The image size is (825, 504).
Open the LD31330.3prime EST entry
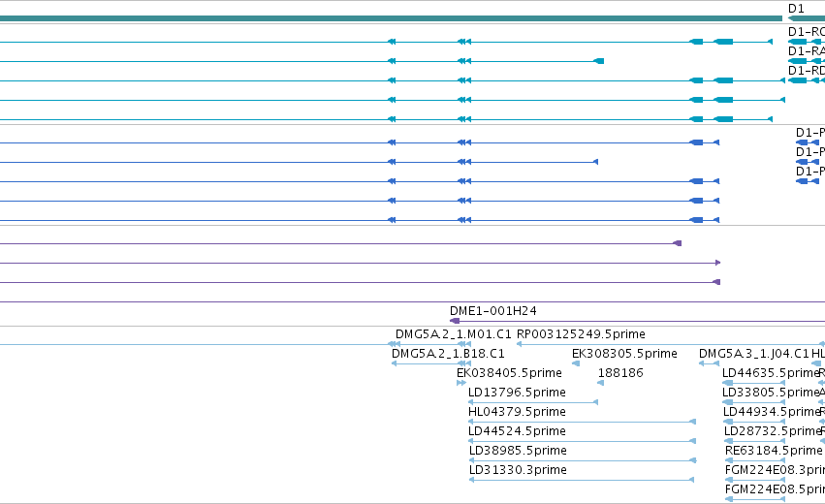click(518, 470)
